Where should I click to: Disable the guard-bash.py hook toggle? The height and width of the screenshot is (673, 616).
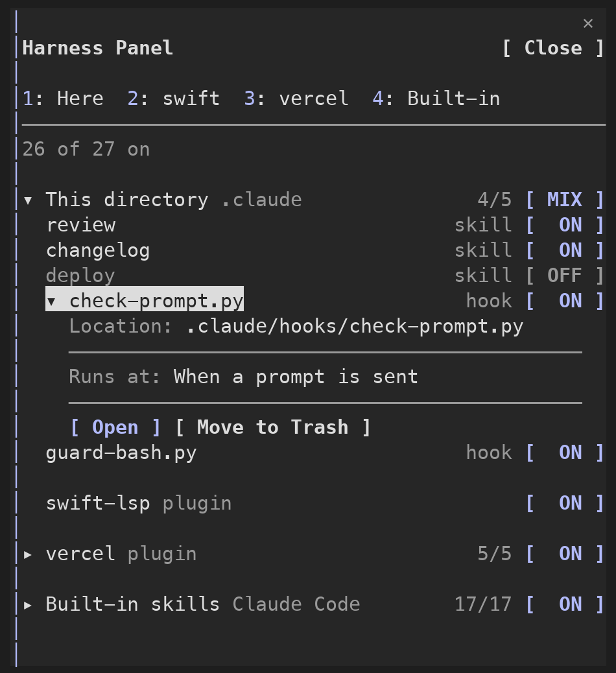565,453
